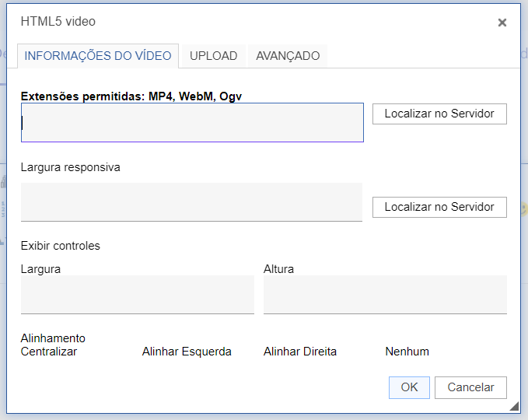The image size is (528, 420).
Task: Click the Cancelar button
Action: click(470, 387)
